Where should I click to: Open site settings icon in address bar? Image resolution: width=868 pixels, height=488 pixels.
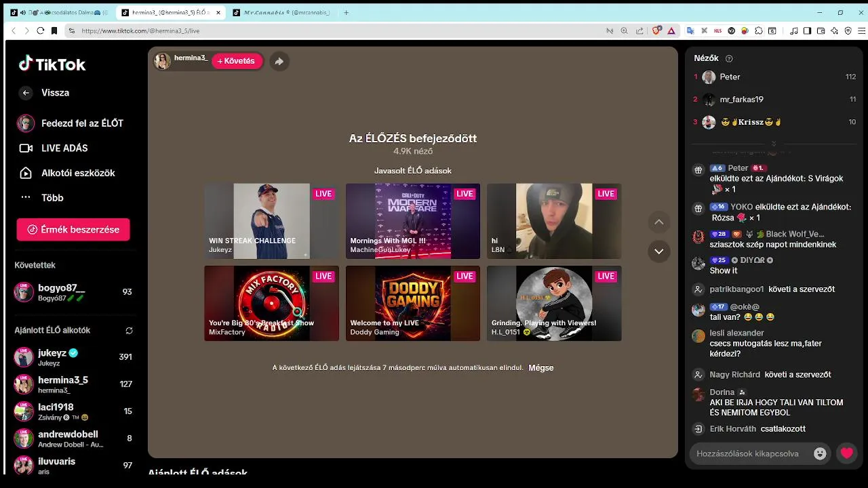pyautogui.click(x=72, y=30)
